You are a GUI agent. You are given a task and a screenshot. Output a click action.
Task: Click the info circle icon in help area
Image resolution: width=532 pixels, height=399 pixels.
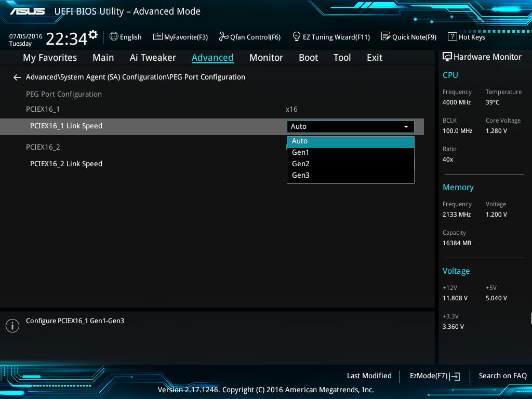12,326
